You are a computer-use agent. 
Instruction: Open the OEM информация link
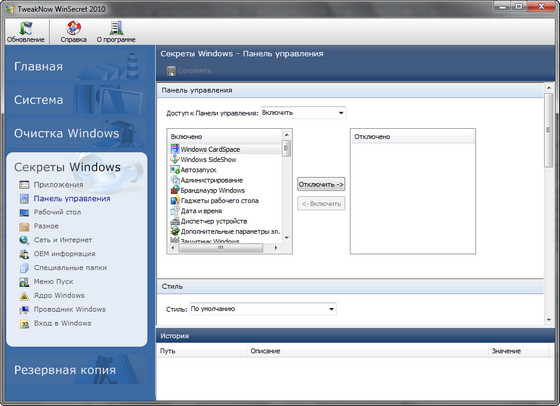65,254
